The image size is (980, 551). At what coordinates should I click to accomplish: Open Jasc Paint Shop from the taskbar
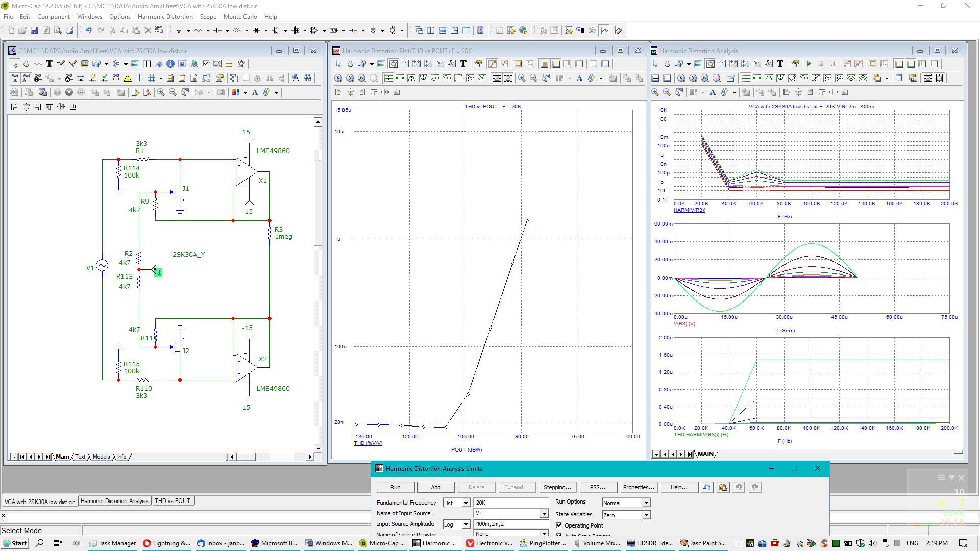703,543
